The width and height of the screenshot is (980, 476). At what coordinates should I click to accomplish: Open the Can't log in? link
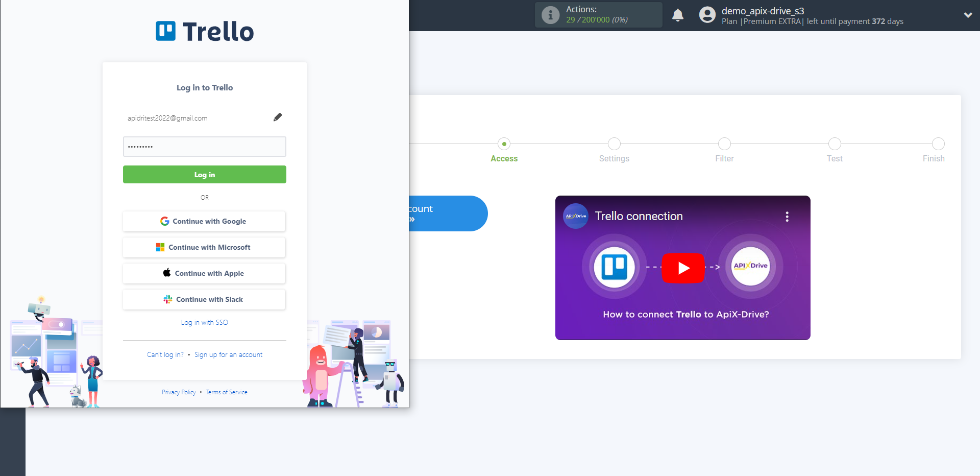click(165, 354)
